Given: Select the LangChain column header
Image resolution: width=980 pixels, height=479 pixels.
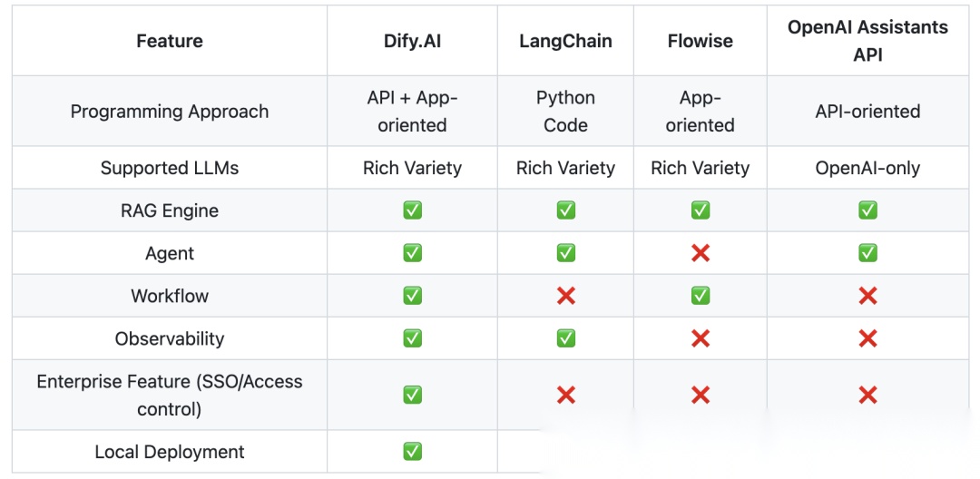Looking at the screenshot, I should click(x=565, y=41).
